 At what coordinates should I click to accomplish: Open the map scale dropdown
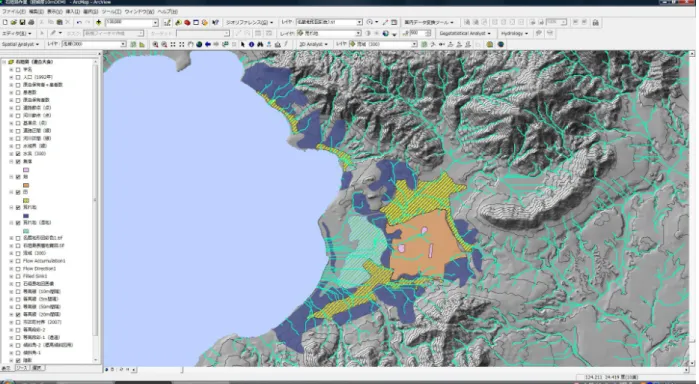coord(155,22)
